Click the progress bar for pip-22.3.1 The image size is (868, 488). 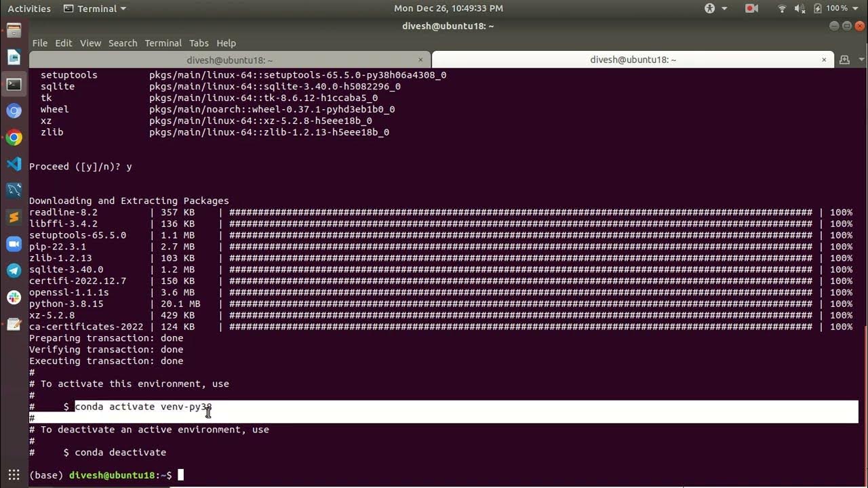[521, 247]
